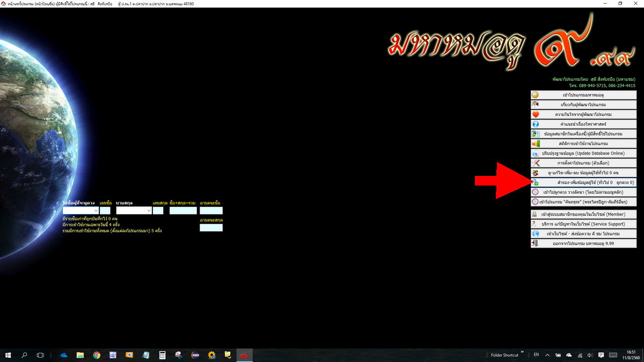Open เข้าโปรแกรมมหาหมอดู button
Viewport: 644px width, 362px height.
pos(583,95)
